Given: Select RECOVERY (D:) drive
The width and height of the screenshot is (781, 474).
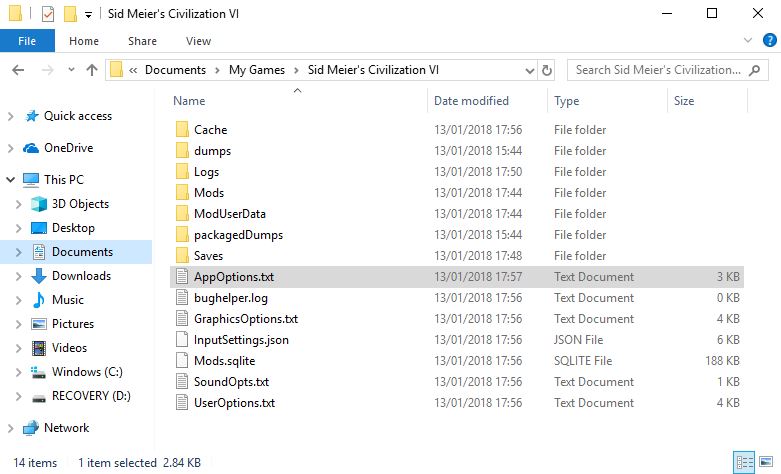Looking at the screenshot, I should click(x=91, y=396).
